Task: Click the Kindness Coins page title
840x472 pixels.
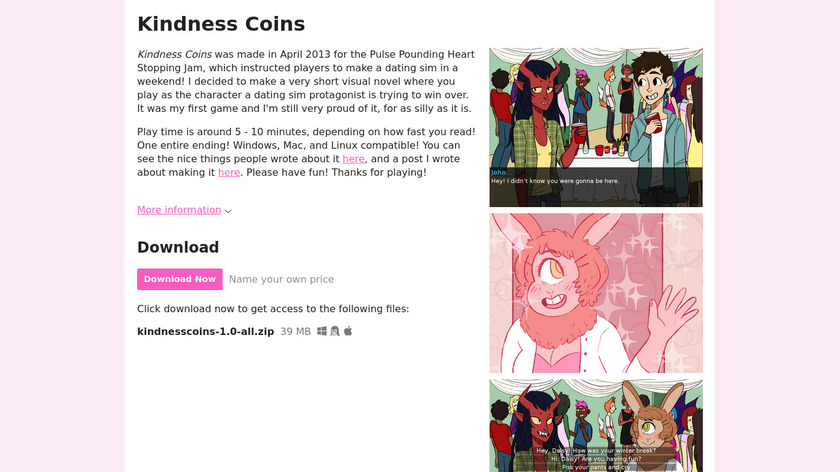Action: 221,24
